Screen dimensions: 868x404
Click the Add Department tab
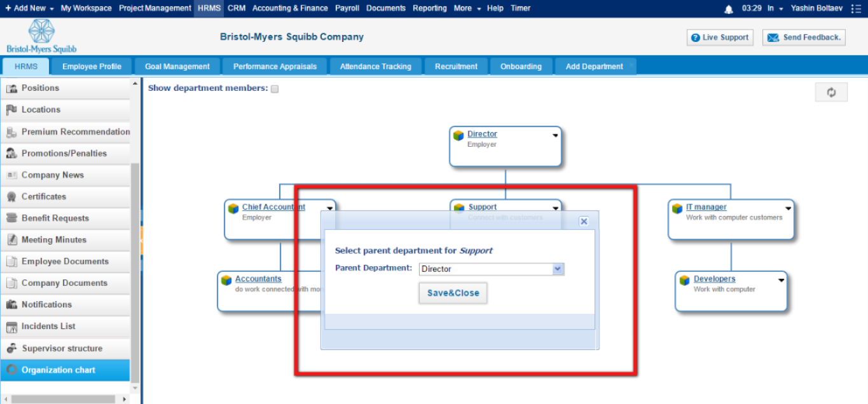pos(595,67)
